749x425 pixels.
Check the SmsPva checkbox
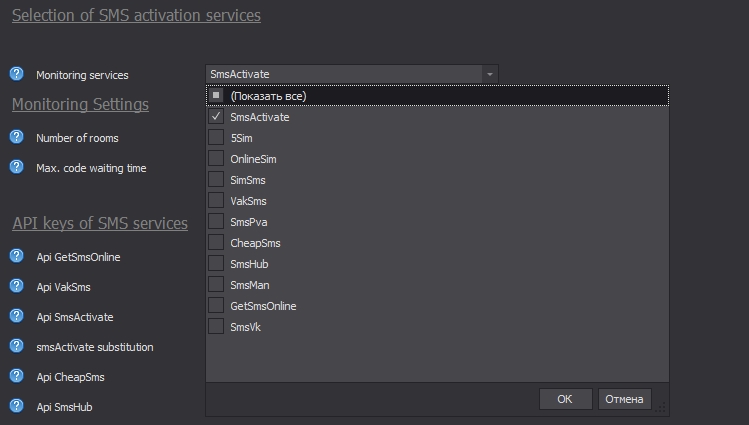point(216,222)
